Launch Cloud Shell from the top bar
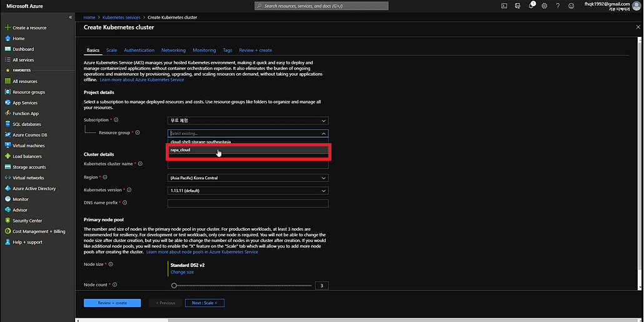 [504, 6]
